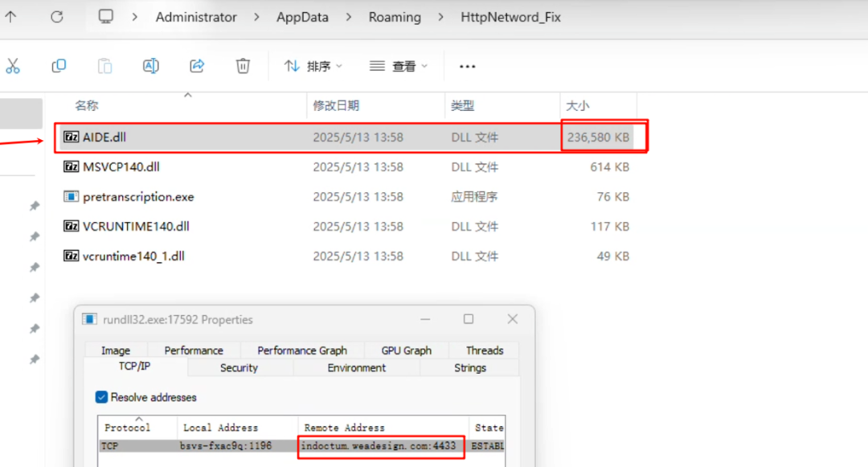Viewport: 868px width, 467px height.
Task: Click the Share icon in toolbar
Action: [x=197, y=66]
